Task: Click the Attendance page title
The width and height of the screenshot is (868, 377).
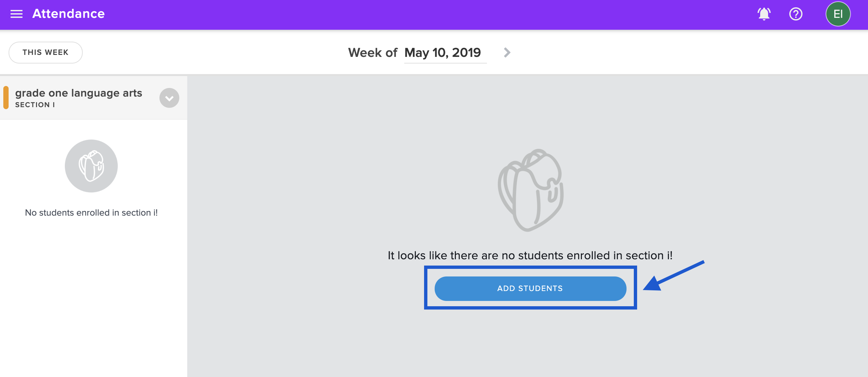Action: point(68,14)
